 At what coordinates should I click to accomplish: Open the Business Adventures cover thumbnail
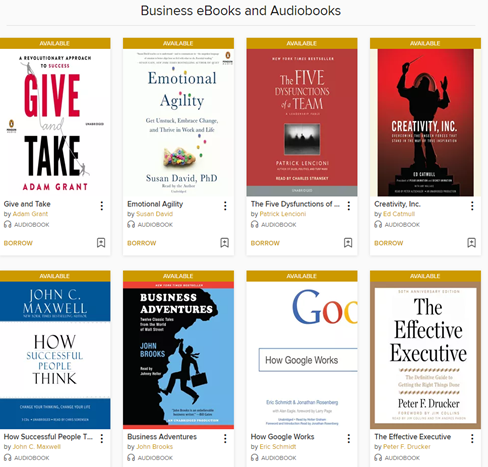click(178, 355)
